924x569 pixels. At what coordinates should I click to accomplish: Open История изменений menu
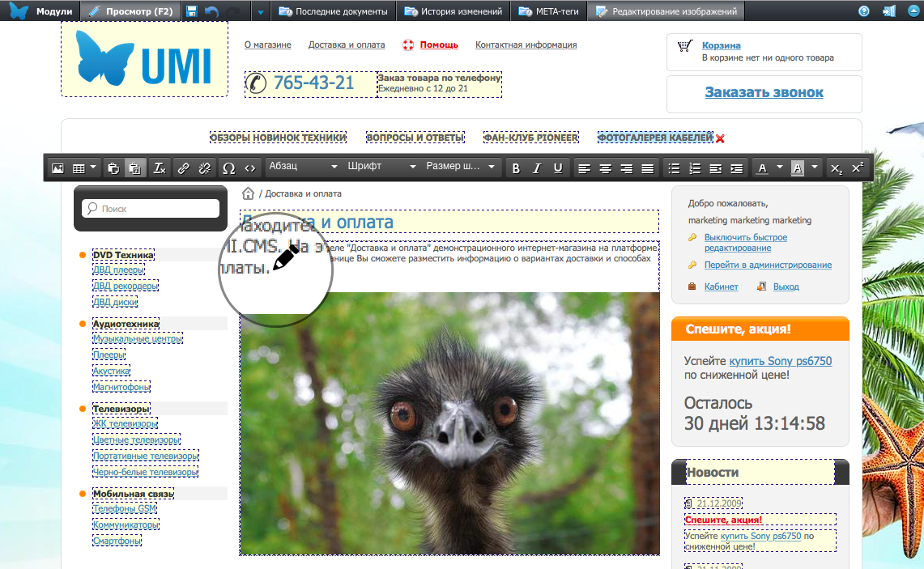453,11
